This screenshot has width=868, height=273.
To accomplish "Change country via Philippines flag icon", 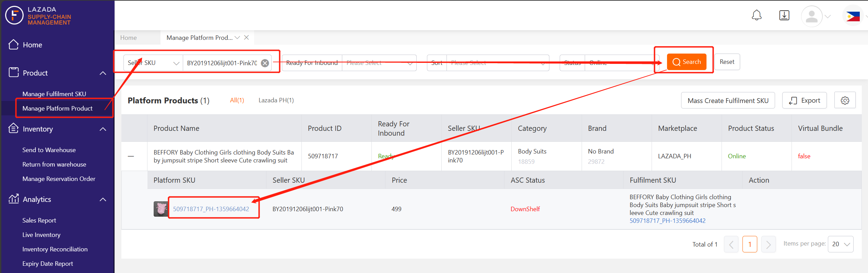I will 853,16.
